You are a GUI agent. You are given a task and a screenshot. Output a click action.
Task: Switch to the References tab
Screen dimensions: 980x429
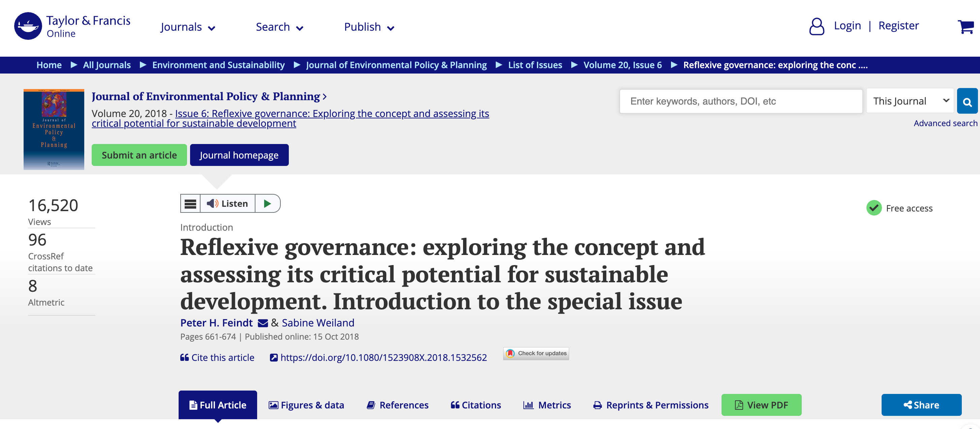398,405
